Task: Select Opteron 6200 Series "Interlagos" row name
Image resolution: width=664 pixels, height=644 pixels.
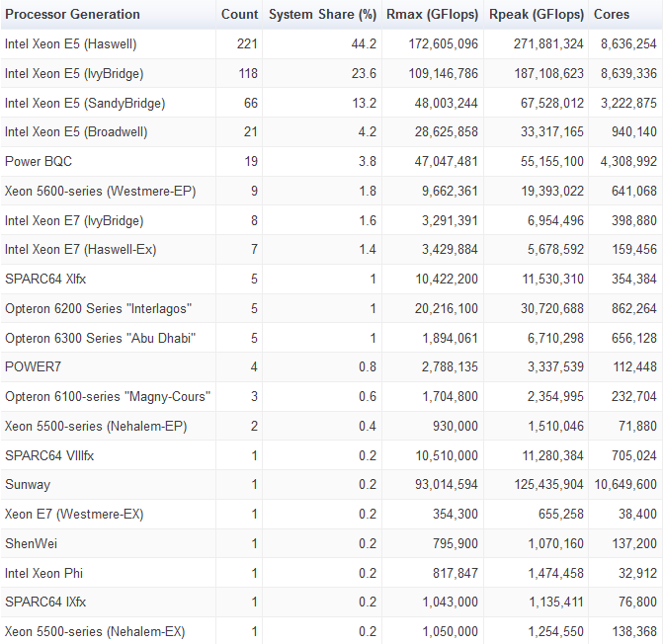Action: coord(98,308)
